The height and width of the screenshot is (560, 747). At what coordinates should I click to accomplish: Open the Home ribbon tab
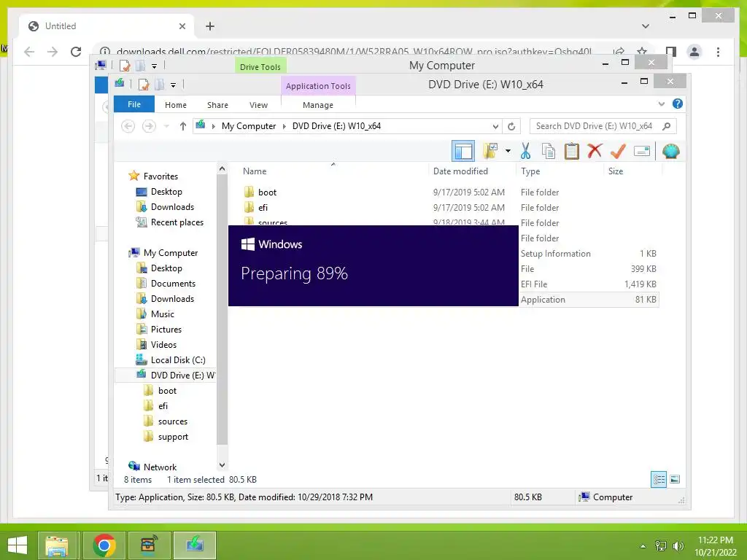click(176, 105)
